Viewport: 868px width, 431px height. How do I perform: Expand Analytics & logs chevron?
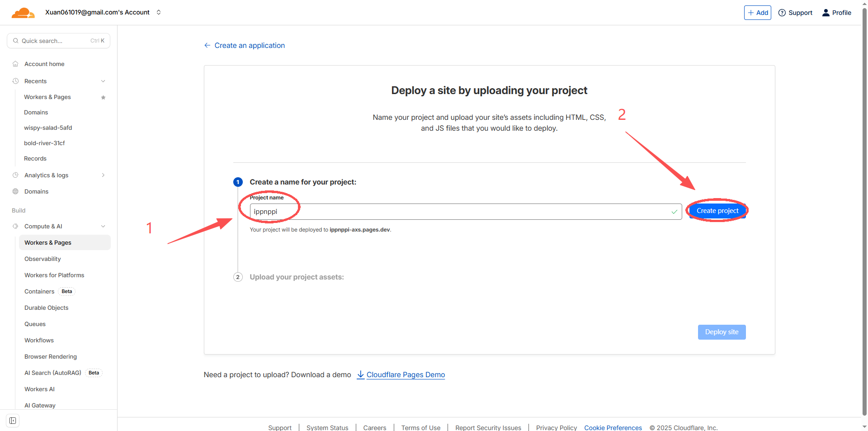[x=103, y=175]
